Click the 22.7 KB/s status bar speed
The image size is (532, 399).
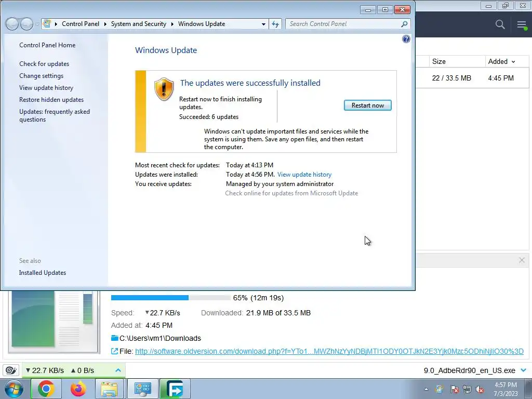45,370
